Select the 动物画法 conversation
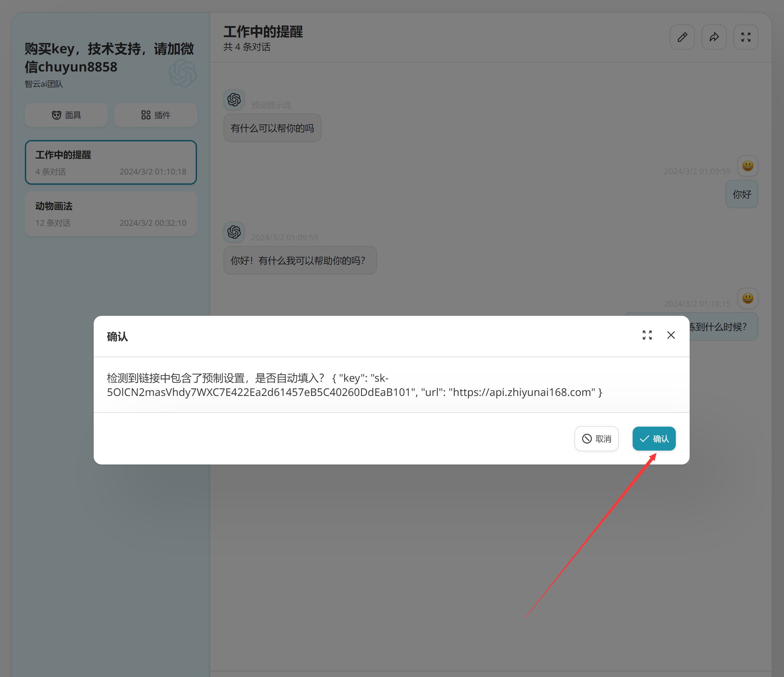 tap(111, 214)
